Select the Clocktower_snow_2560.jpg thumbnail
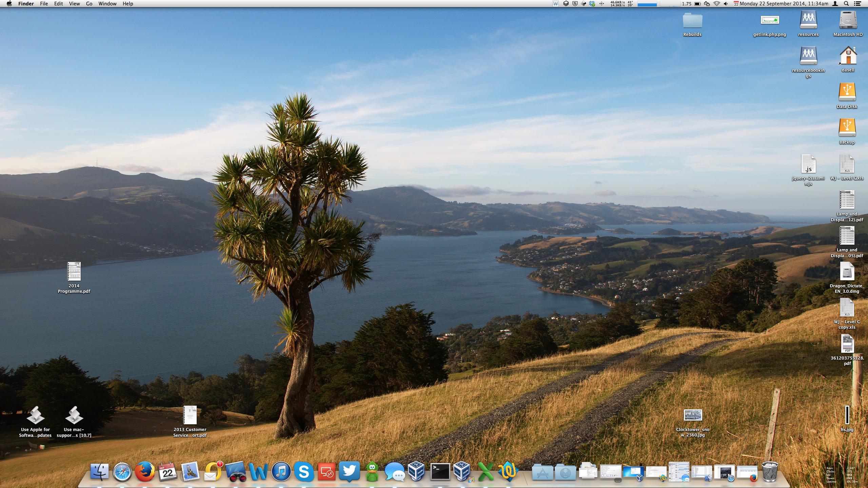 coord(693,415)
